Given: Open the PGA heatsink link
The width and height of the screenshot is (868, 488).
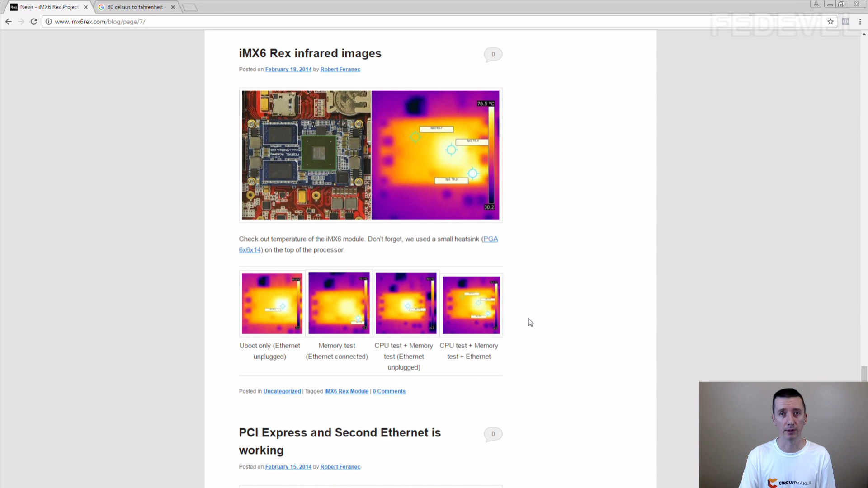Looking at the screenshot, I should tap(490, 239).
